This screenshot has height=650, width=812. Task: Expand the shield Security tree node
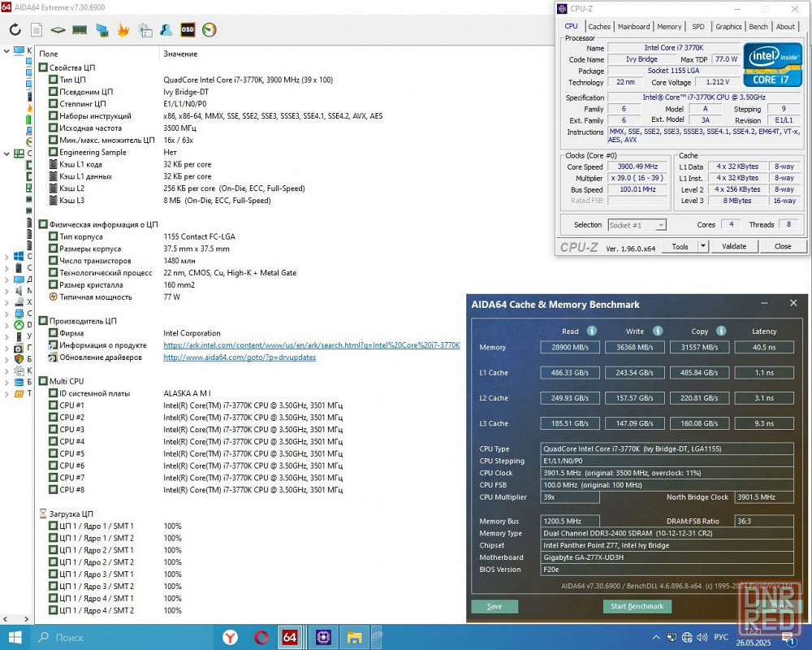pyautogui.click(x=6, y=358)
